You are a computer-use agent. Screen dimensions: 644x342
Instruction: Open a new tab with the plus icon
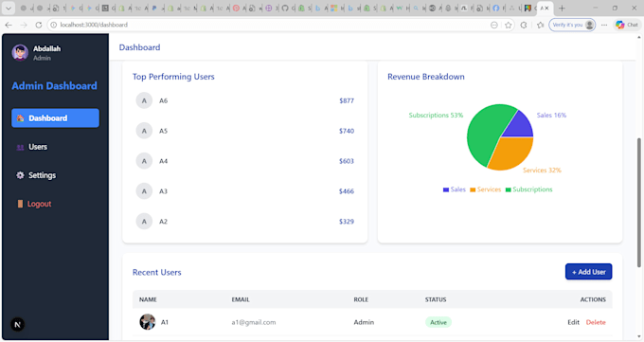(562, 9)
